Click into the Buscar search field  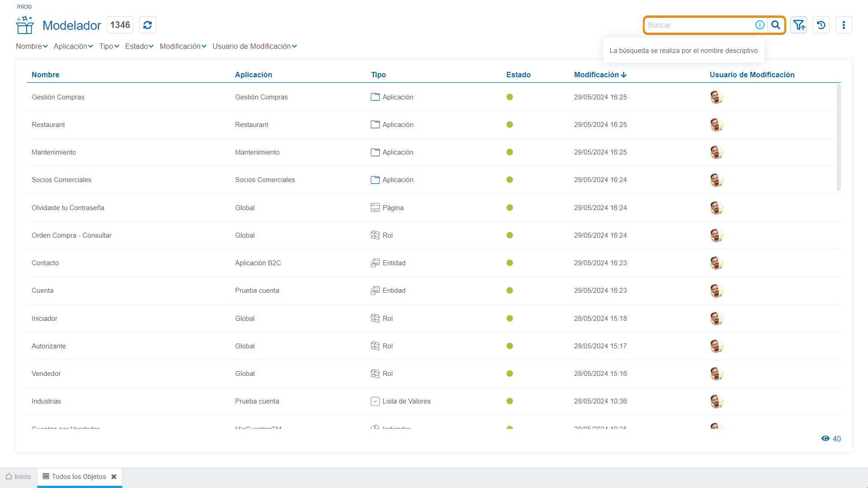[698, 25]
